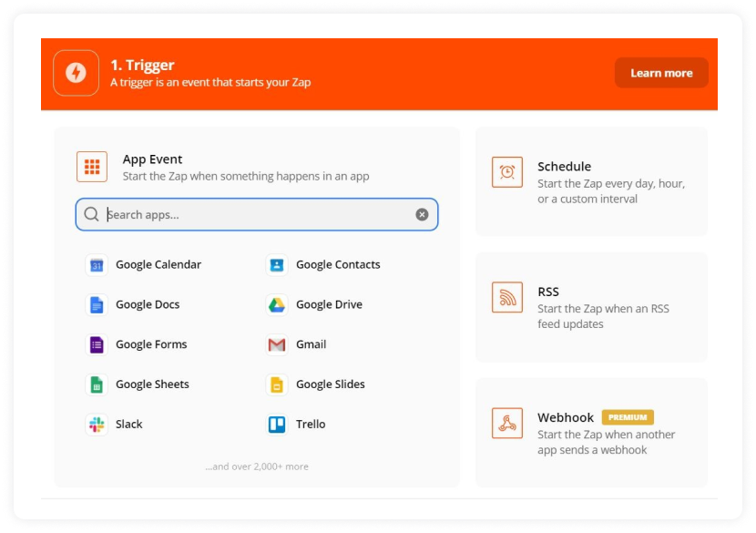Click '...and over 2,000+ more' text
This screenshot has height=533, width=756.
coord(257,466)
